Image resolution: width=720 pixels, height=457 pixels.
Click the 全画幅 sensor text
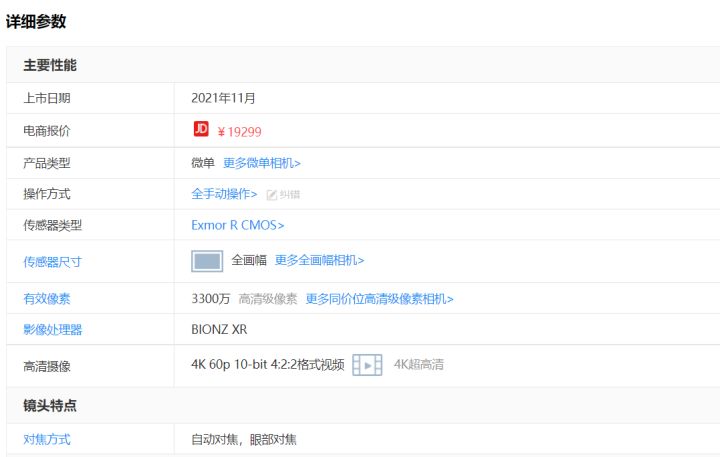point(249,260)
